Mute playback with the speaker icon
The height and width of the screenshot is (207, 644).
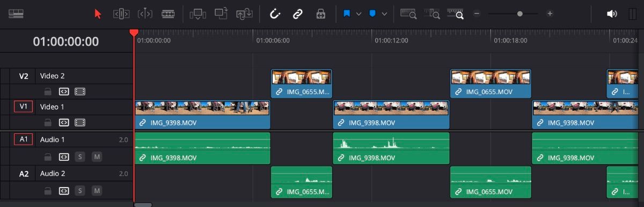(611, 14)
